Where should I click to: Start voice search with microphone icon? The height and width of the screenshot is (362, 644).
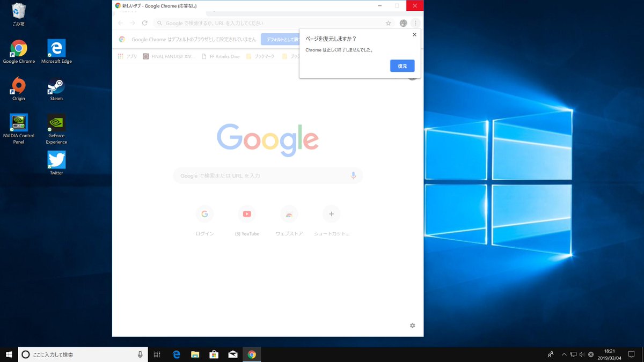(x=353, y=175)
